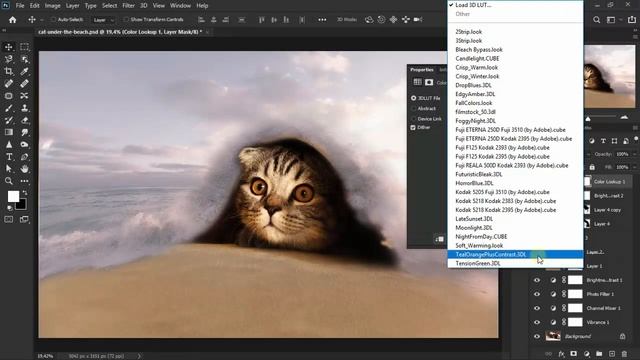Image resolution: width=640 pixels, height=360 pixels.
Task: Open the Edit Toolbar three-dots button
Action: coord(24,181)
